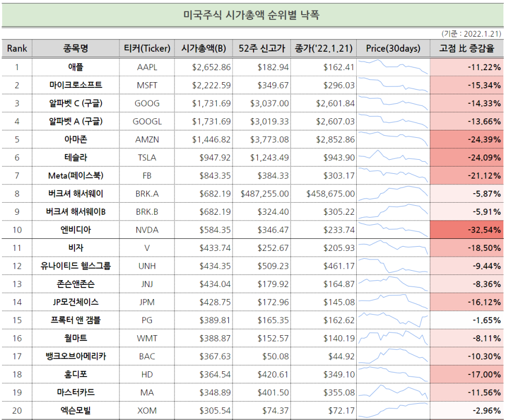
Task: Click the rank number '15'
Action: pyautogui.click(x=17, y=320)
